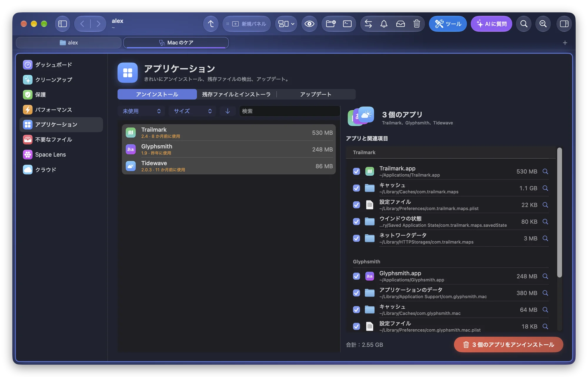
Task: Uncheck the ネットワークデータ checkbox
Action: point(356,238)
